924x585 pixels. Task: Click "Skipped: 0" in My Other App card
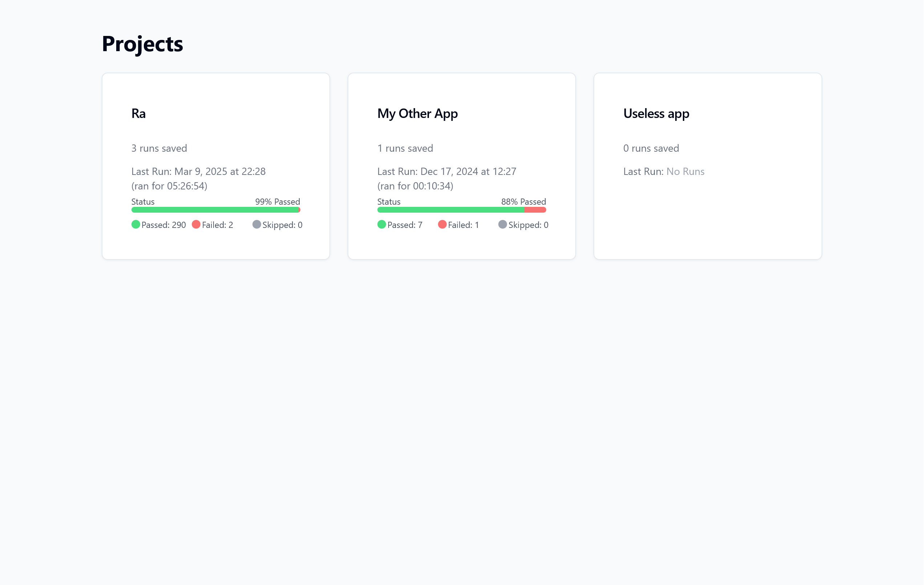click(528, 225)
